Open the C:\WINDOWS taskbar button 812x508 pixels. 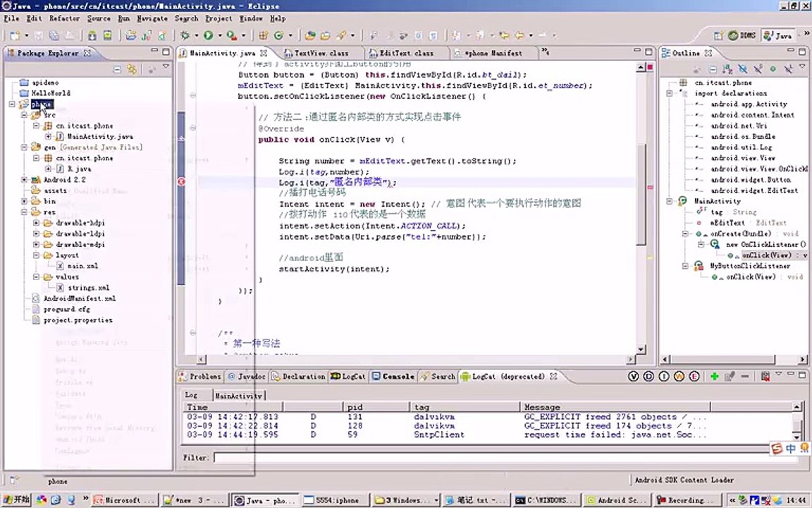coord(546,500)
